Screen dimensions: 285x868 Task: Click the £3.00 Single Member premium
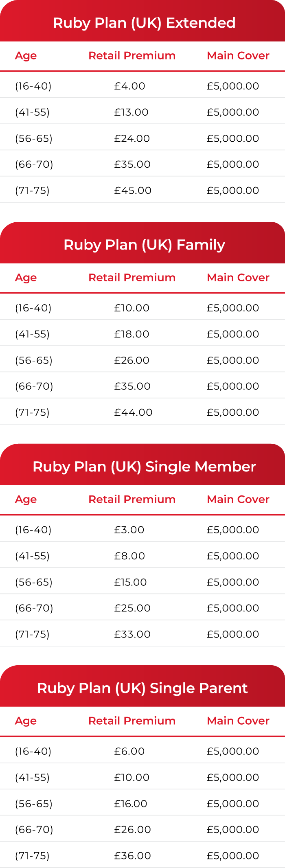click(x=129, y=530)
